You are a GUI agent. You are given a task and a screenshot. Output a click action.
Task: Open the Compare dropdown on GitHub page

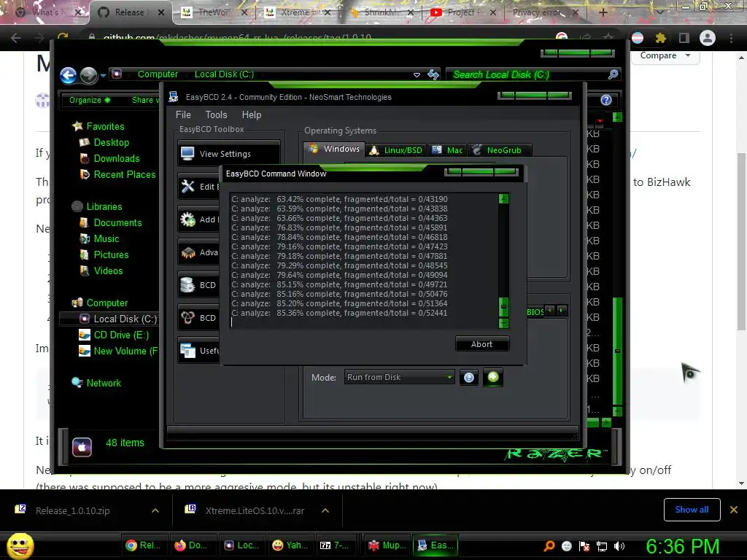665,55
